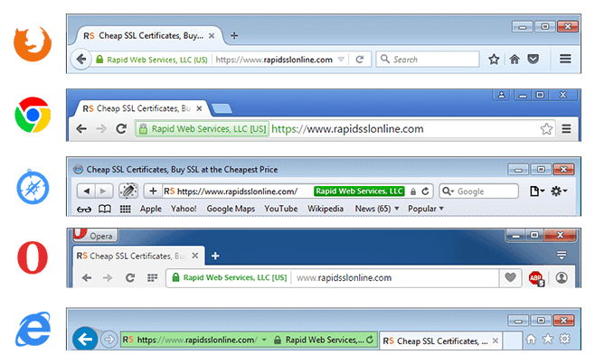Open the Chrome user profile button
This screenshot has height=364, width=595.
point(501,95)
